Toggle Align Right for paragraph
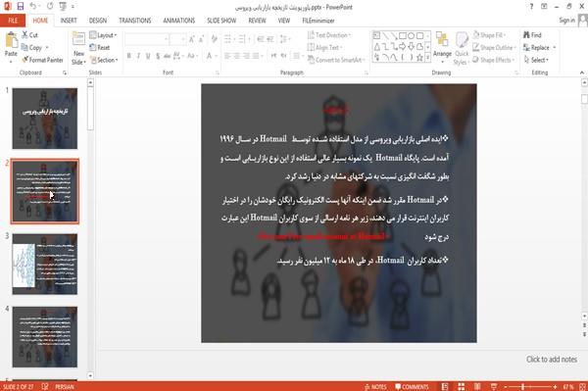Viewport: 588px width, 391px height. tap(246, 56)
